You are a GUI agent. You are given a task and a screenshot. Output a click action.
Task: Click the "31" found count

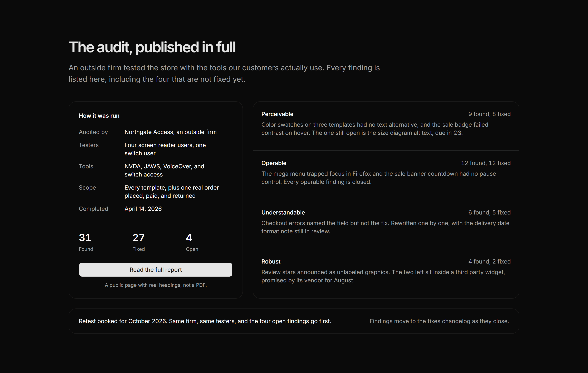85,237
